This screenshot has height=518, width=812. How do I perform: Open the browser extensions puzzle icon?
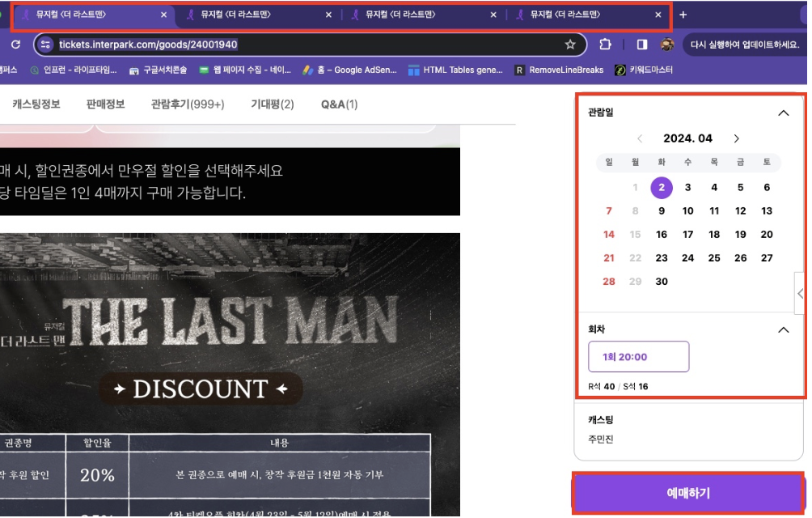click(x=606, y=45)
